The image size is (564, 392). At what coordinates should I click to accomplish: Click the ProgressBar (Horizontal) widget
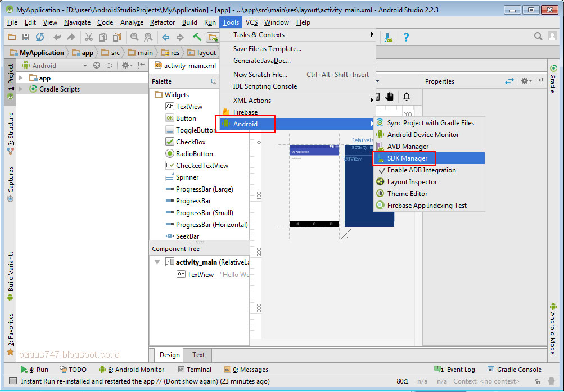click(206, 225)
